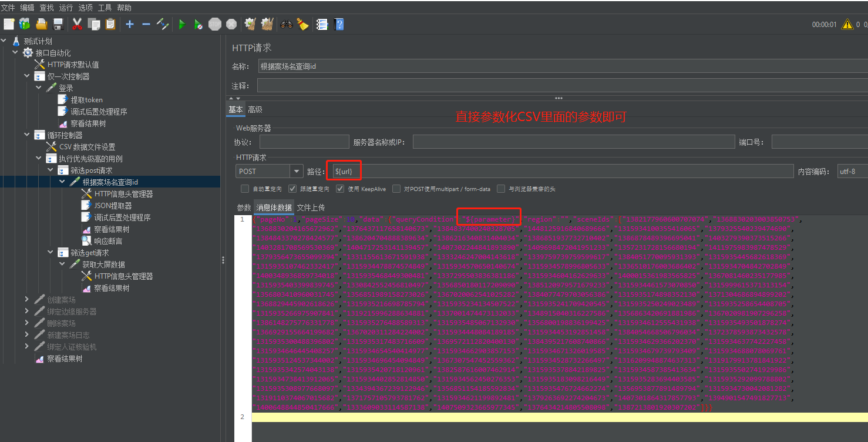The height and width of the screenshot is (442, 868).
Task: Expand the 删除案场 tree node
Action: pyautogui.click(x=27, y=323)
